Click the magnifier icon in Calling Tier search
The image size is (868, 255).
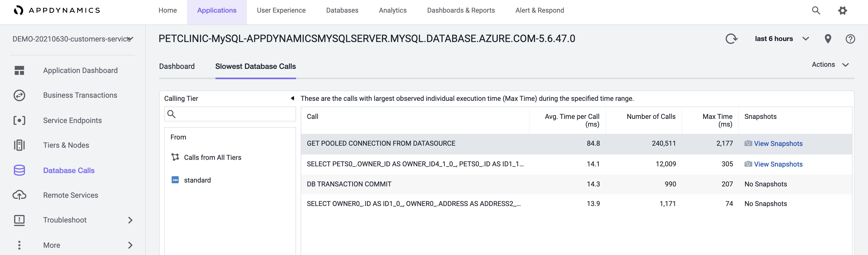click(x=172, y=114)
